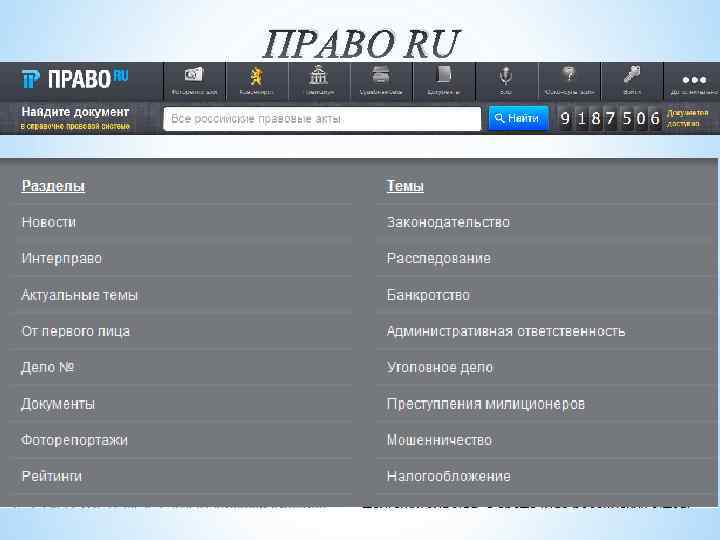The height and width of the screenshot is (540, 720).
Task: Open the Рейтинги section
Action: (x=51, y=476)
